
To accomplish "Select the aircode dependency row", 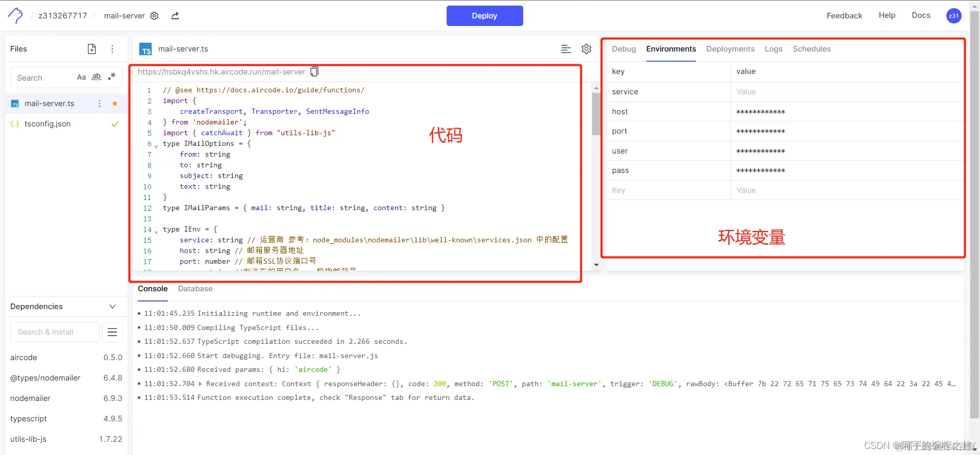I will (66, 358).
